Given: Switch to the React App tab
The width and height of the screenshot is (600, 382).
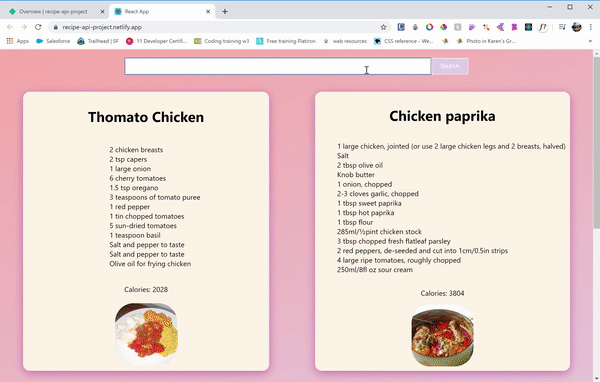Looking at the screenshot, I should (x=162, y=11).
